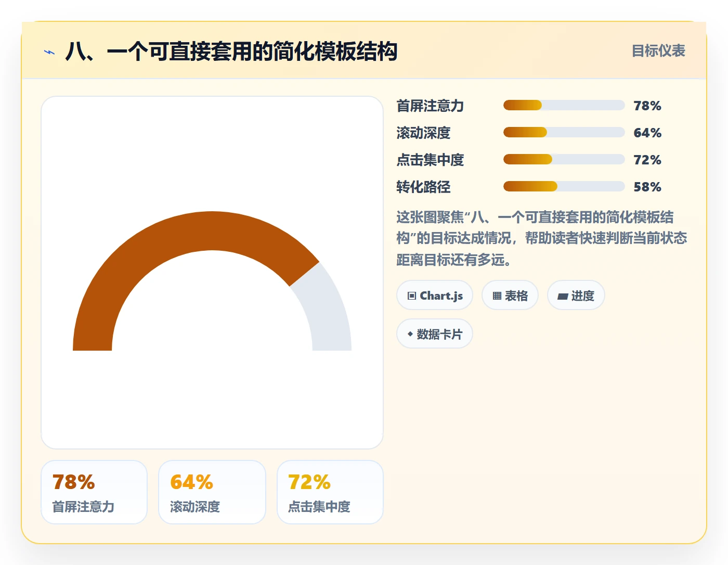The height and width of the screenshot is (565, 728).
Task: Click the 转化路径 row label
Action: click(x=423, y=187)
